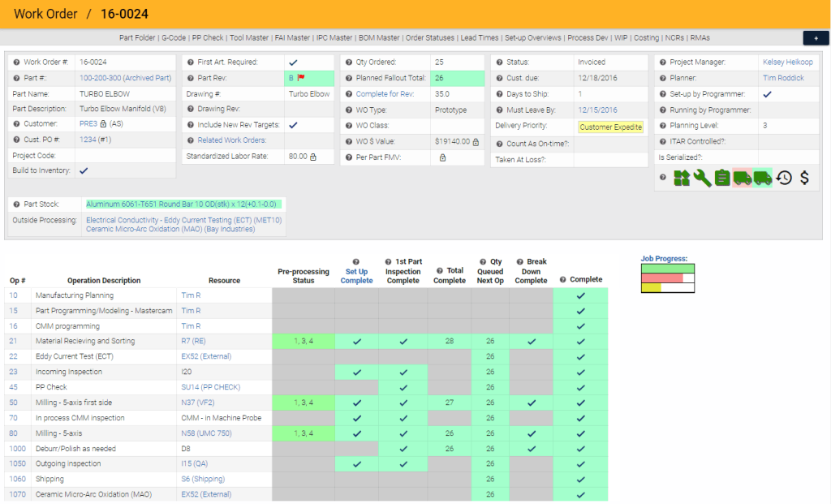Image resolution: width=831 pixels, height=504 pixels.
Task: Toggle the Set-up by Programmer checkmark
Action: [768, 94]
